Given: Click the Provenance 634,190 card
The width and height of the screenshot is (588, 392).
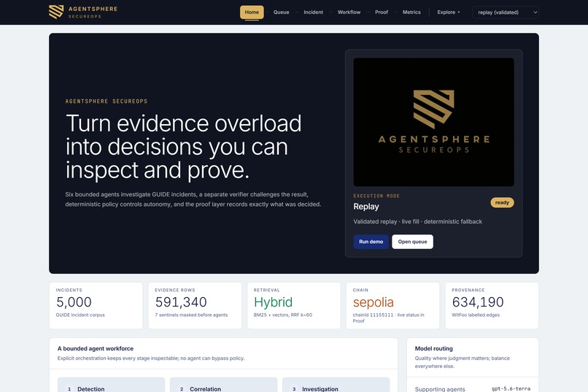Looking at the screenshot, I should point(492,306).
